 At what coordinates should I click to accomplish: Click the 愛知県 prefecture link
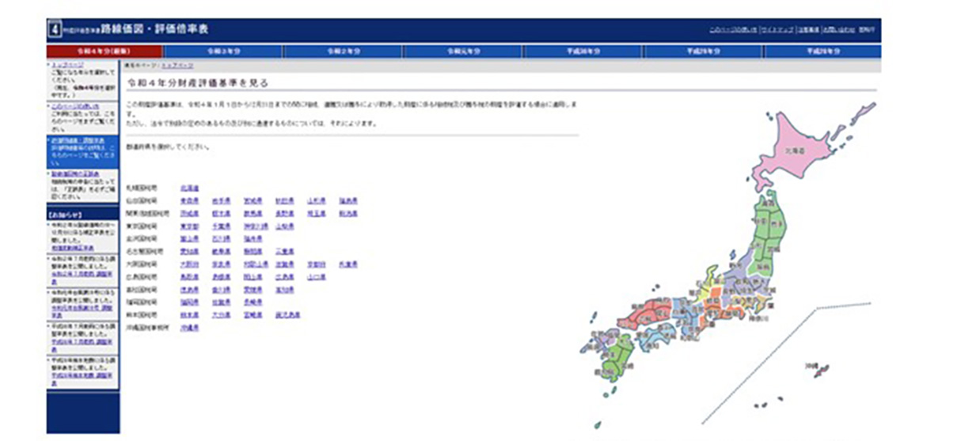[188, 252]
